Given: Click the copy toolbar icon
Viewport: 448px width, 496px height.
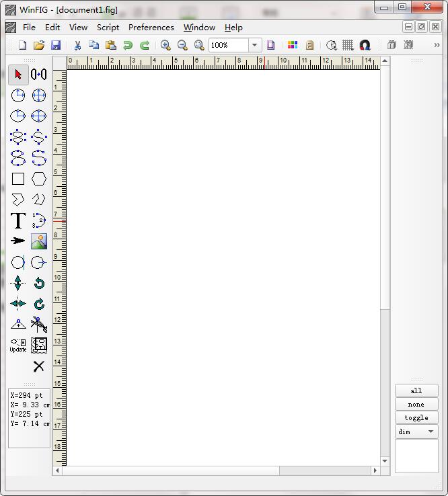Looking at the screenshot, I should click(x=94, y=45).
